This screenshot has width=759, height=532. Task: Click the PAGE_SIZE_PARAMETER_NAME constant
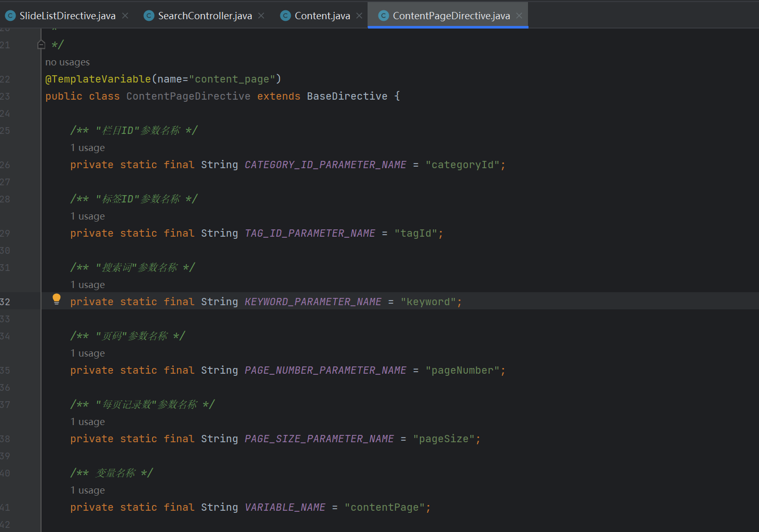319,439
